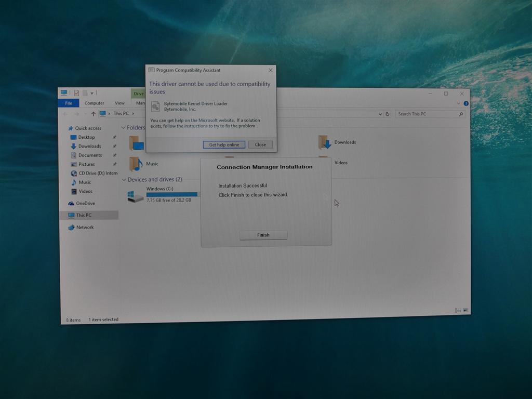Open the View ribbon tab
The image size is (532, 399).
coord(119,103)
